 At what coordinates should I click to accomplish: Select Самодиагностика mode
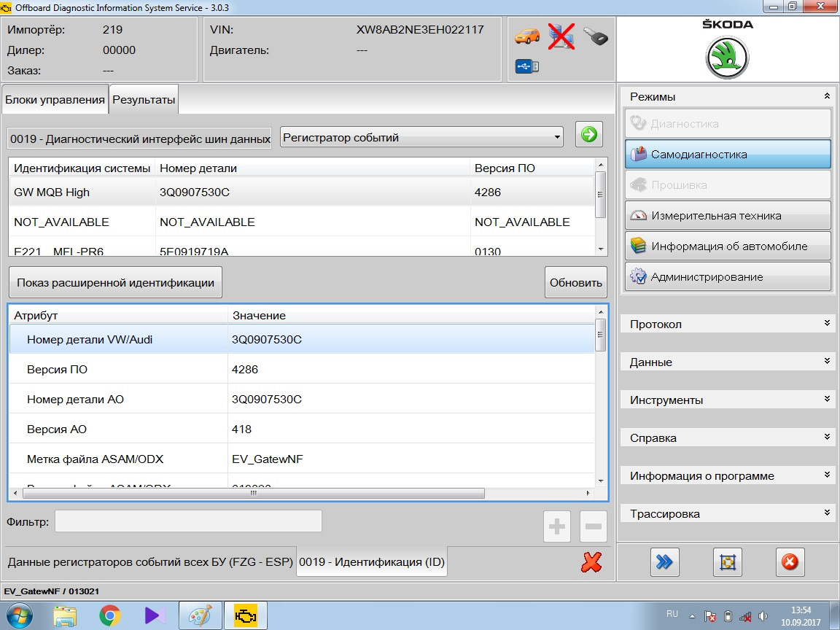[728, 155]
